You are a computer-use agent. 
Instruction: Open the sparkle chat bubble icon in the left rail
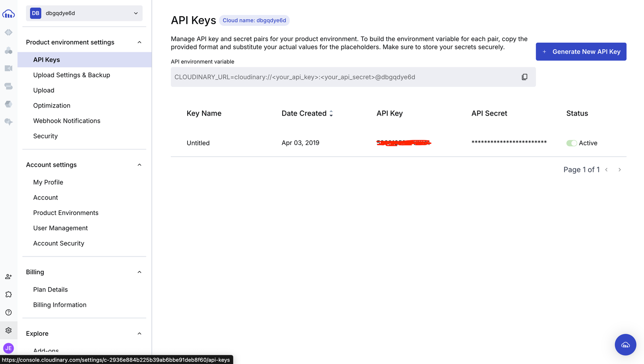tap(8, 122)
